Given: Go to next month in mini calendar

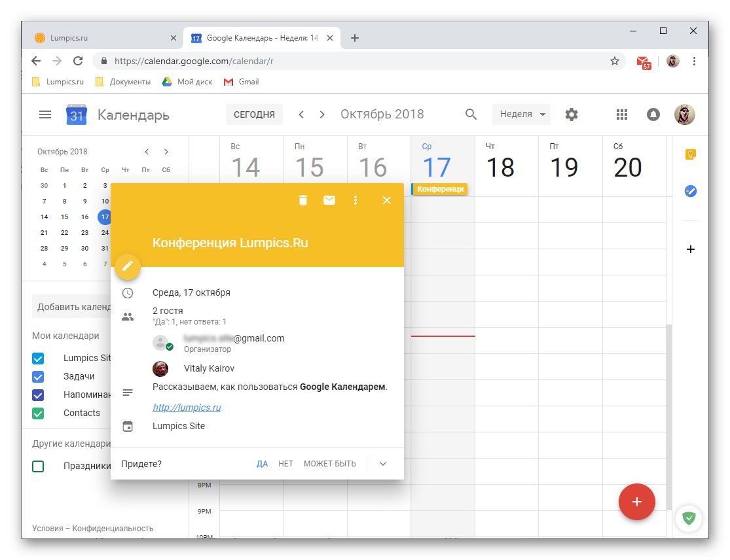Looking at the screenshot, I should click(x=166, y=151).
